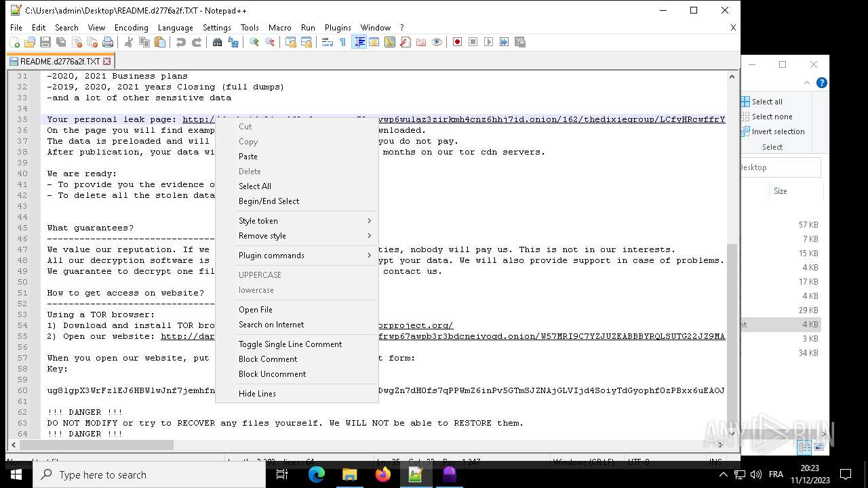Click the Cut scissors toolbar icon
Viewport: 868px width, 488px height.
[129, 42]
